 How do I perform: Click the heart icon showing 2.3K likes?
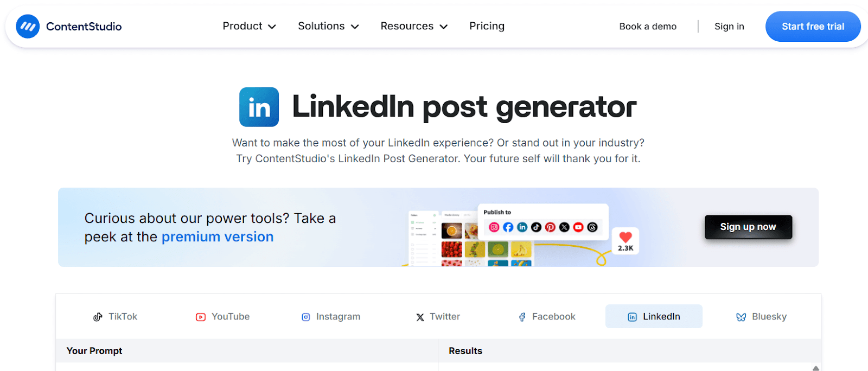(x=626, y=240)
